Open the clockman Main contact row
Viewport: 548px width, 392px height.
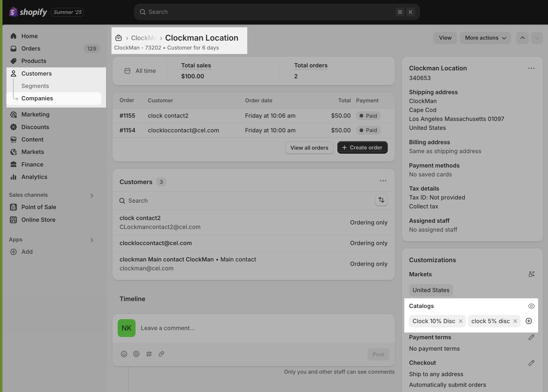click(253, 264)
